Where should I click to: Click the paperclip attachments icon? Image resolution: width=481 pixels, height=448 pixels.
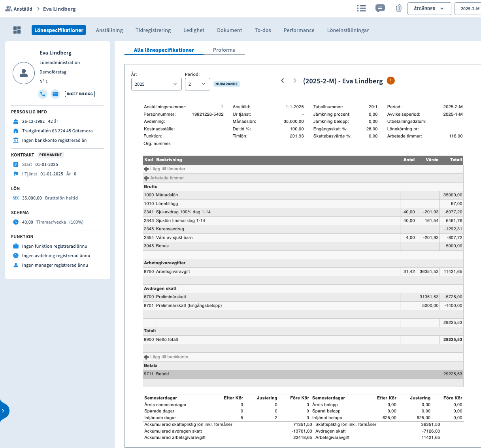pos(399,8)
